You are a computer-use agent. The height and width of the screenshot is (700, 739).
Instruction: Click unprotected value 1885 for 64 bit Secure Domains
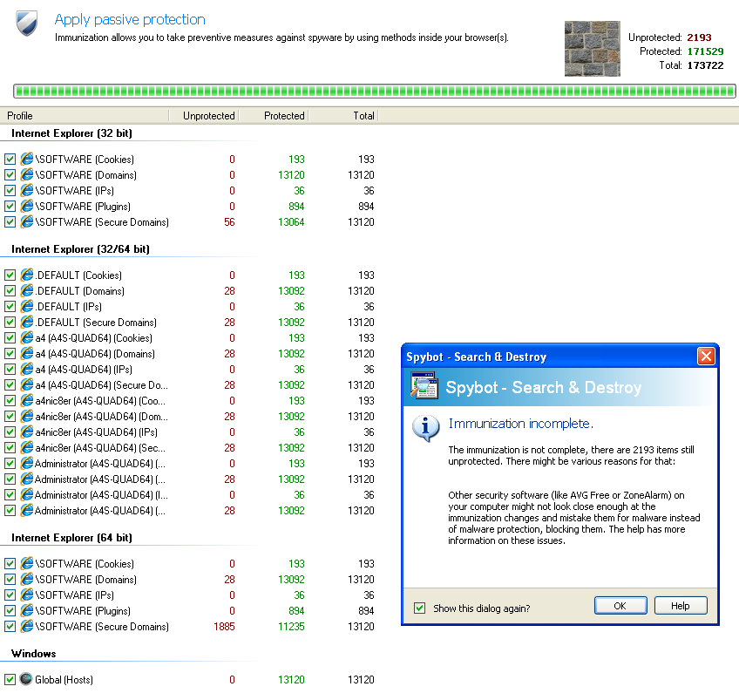pos(224,627)
